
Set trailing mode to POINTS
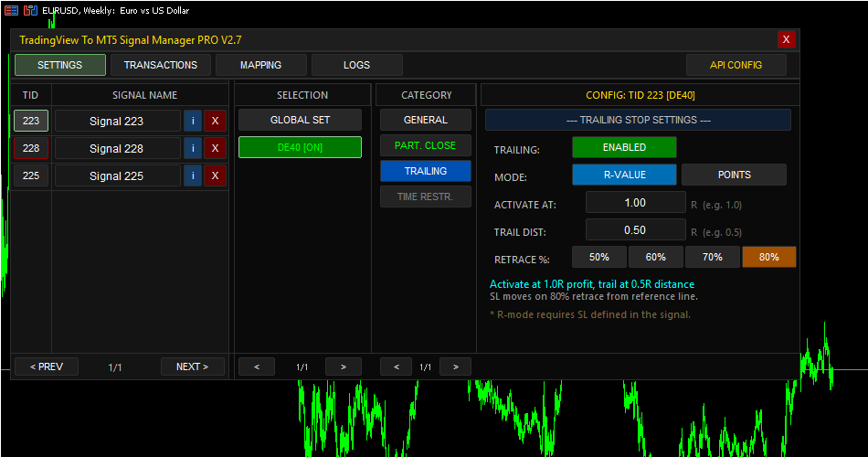click(734, 175)
